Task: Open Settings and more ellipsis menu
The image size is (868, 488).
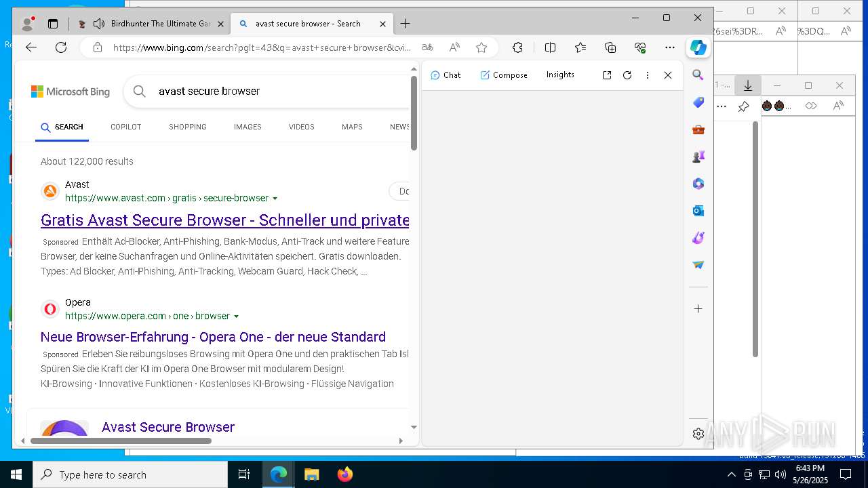Action: click(670, 47)
